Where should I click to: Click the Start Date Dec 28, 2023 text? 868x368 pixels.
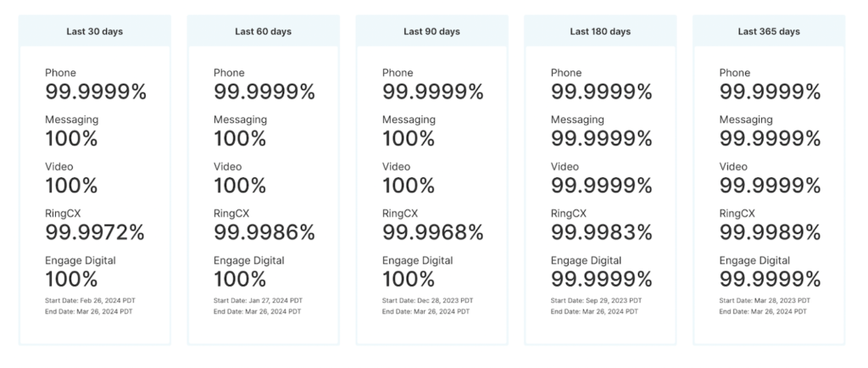point(427,300)
